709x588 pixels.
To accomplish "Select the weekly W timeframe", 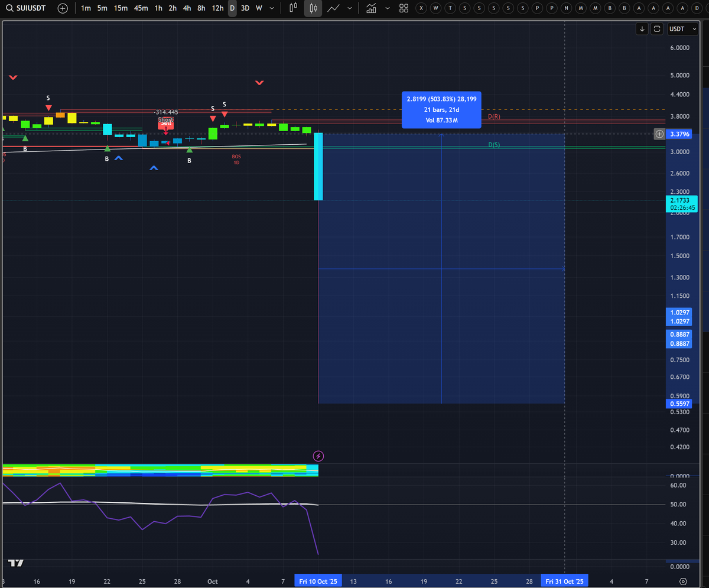I will click(x=258, y=8).
